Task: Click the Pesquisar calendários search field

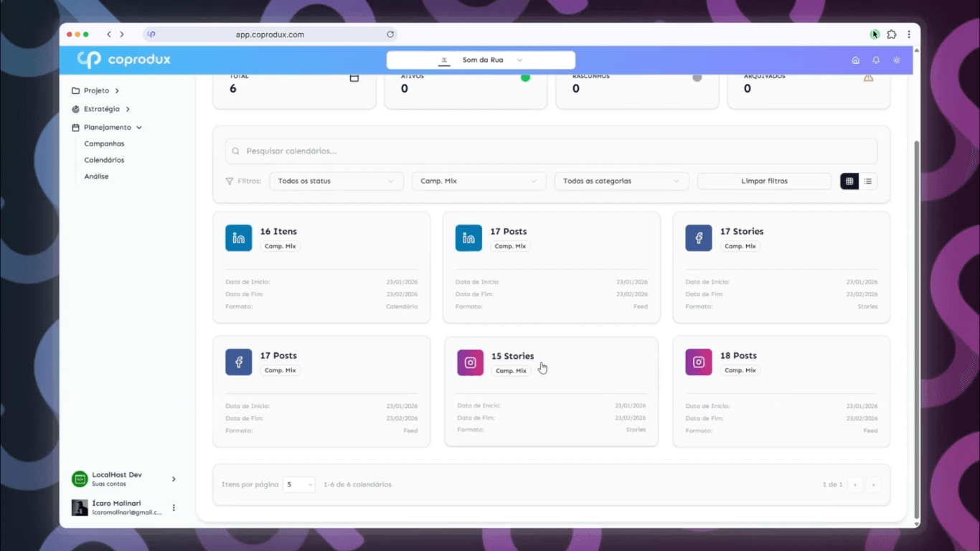Action: click(x=551, y=151)
